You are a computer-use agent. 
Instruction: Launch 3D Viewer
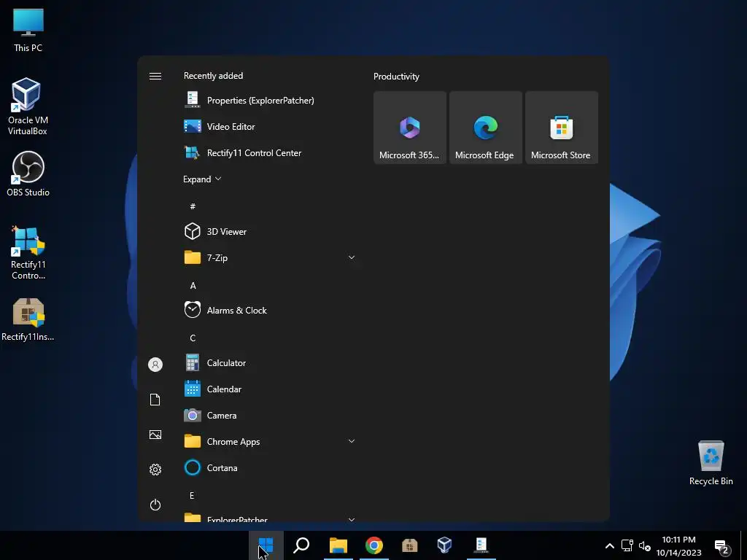(270, 231)
